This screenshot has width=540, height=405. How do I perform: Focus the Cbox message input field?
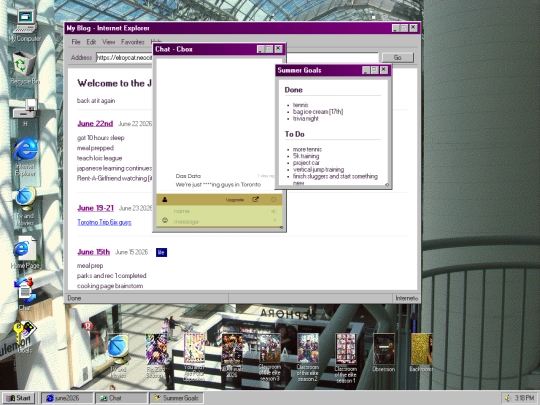point(220,221)
